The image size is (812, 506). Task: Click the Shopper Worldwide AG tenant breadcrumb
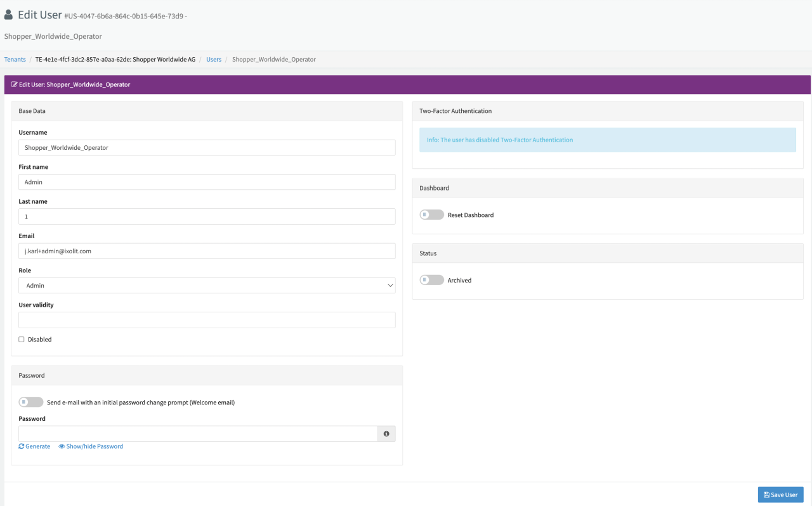pos(115,60)
